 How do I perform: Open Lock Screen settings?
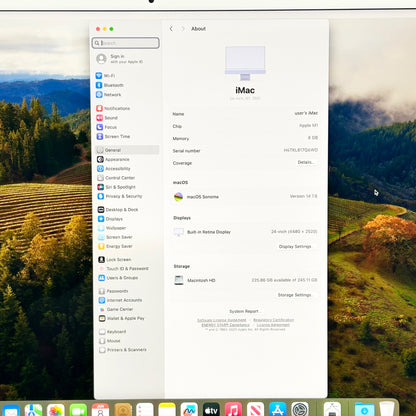coord(115,259)
